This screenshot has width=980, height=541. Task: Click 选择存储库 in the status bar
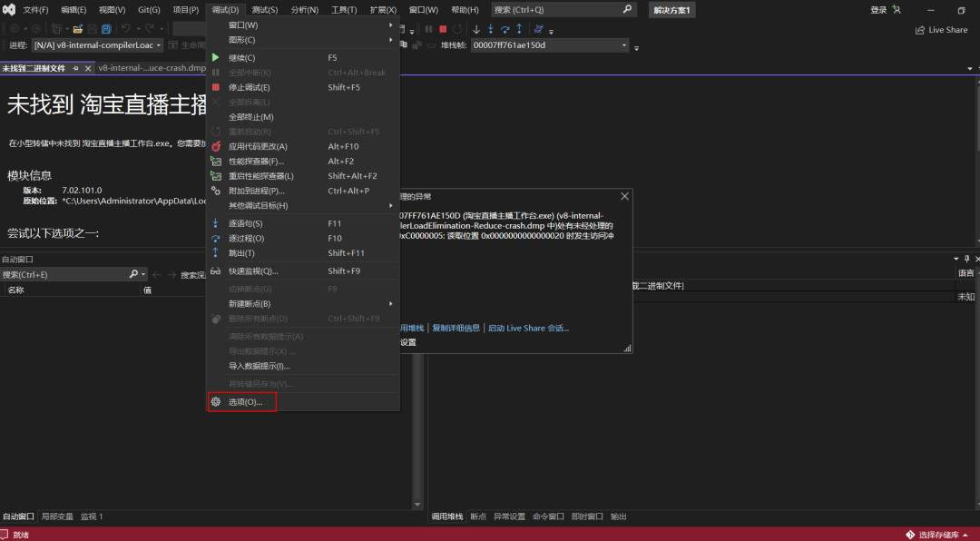pos(936,535)
